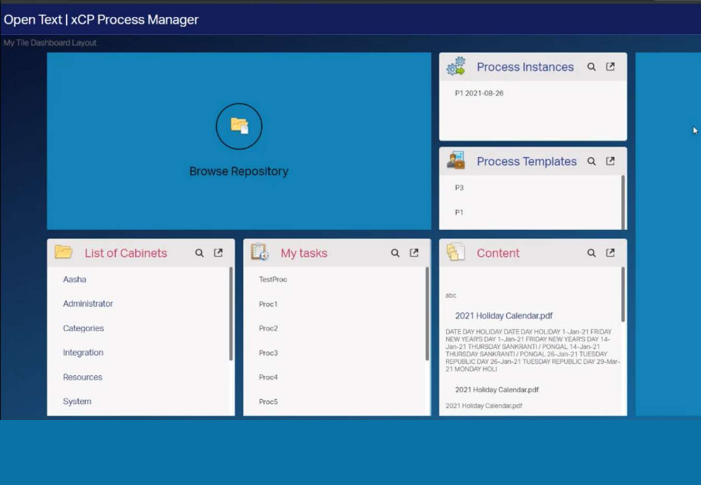Pop out the Process Templates tile
Viewport: 701px width, 485px height.
point(610,161)
